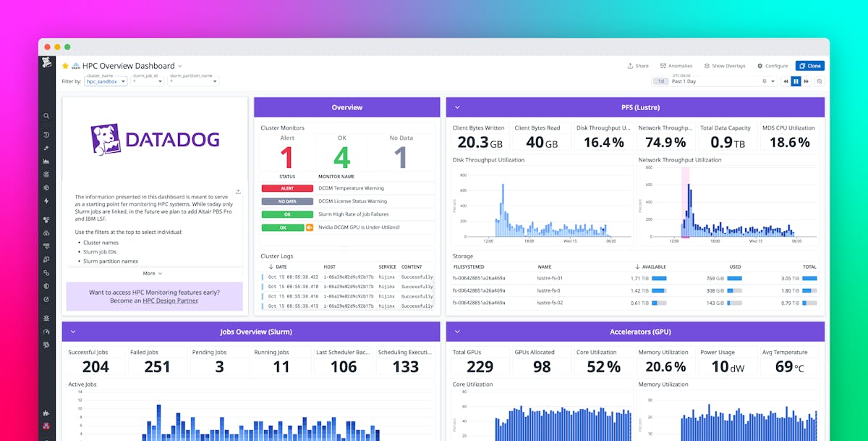
Task: Open search from the left sidebar
Action: pyautogui.click(x=46, y=115)
